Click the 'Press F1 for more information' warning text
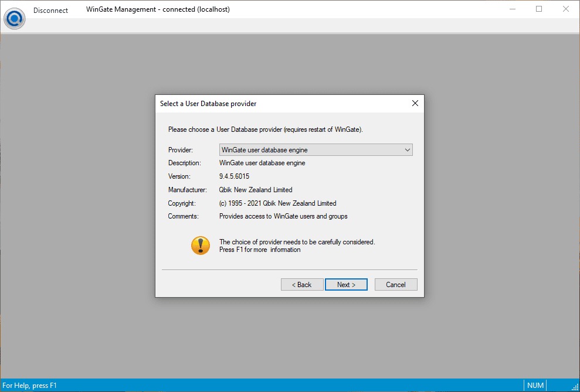Screen dimensions: 580x392 tap(260, 250)
